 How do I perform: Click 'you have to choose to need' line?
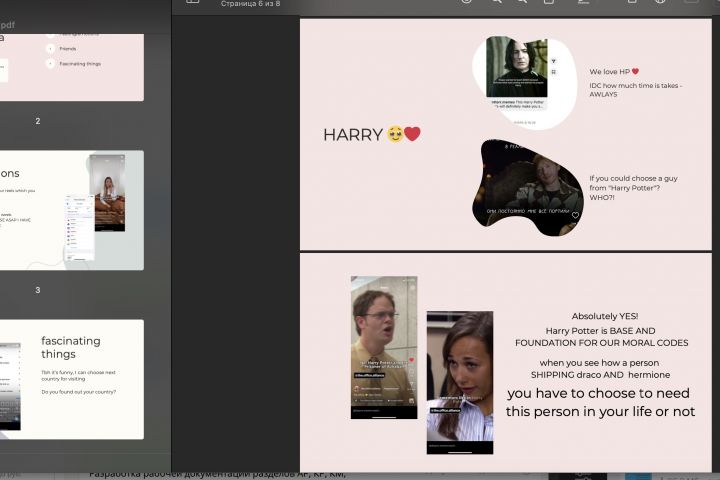(x=598, y=393)
